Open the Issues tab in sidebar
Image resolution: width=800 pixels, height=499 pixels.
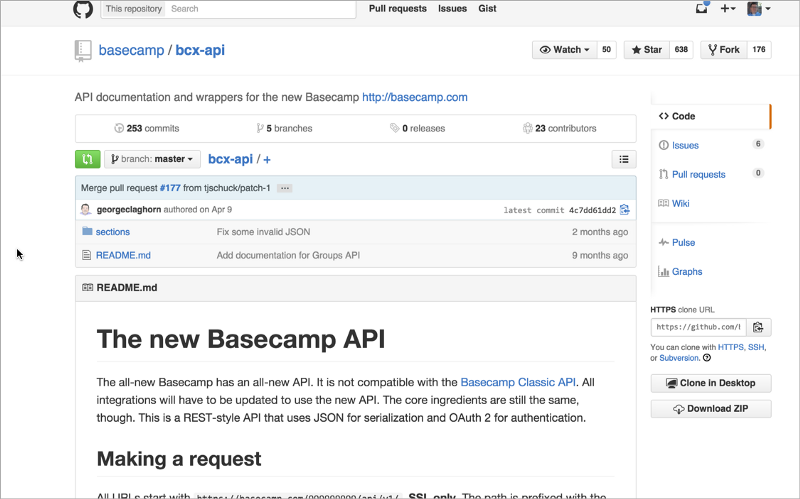click(685, 145)
